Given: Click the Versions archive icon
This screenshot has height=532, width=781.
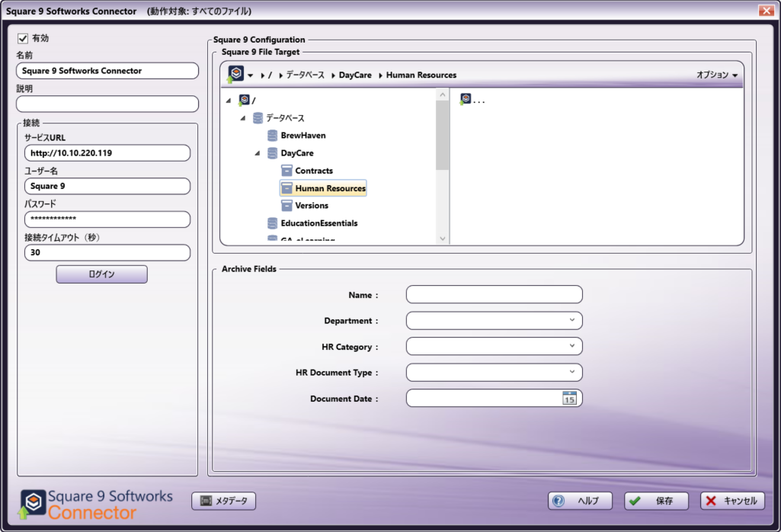Looking at the screenshot, I should (x=287, y=205).
